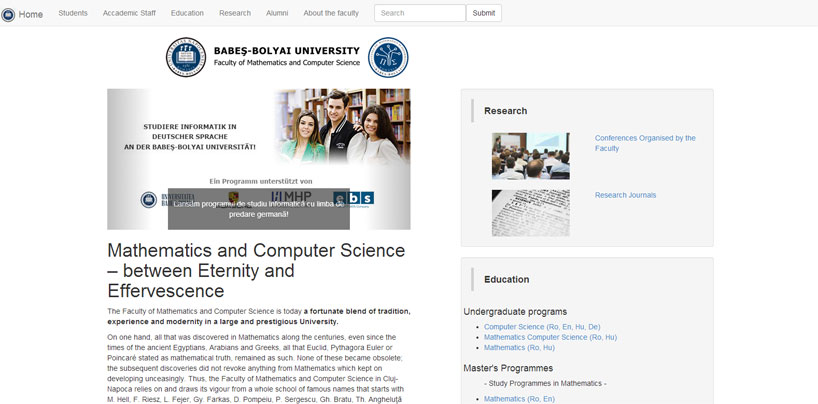The height and width of the screenshot is (404, 818).
Task: Open the Alumni menu
Action: point(277,13)
